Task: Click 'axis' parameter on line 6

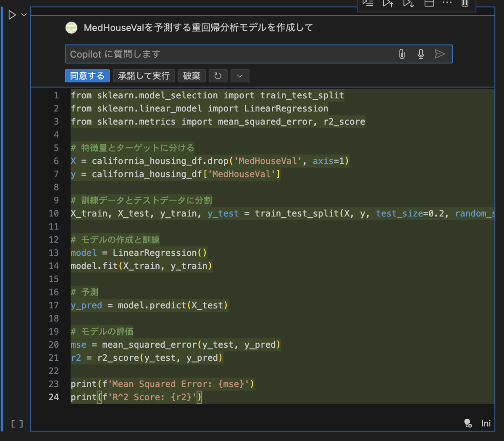Action: (x=323, y=161)
